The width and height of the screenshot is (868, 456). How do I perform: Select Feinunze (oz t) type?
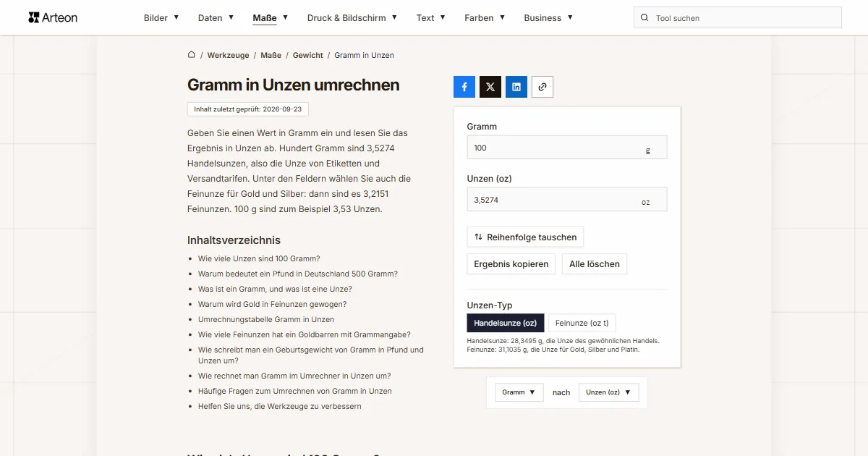[x=582, y=323]
